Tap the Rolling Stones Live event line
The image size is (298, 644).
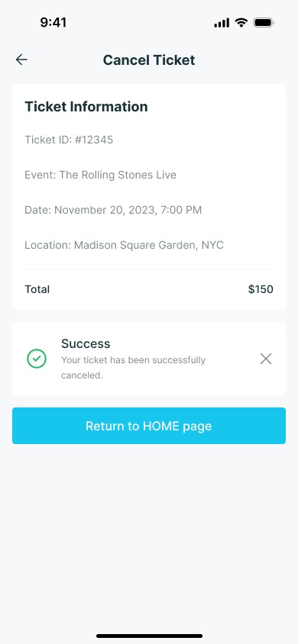[x=100, y=175]
